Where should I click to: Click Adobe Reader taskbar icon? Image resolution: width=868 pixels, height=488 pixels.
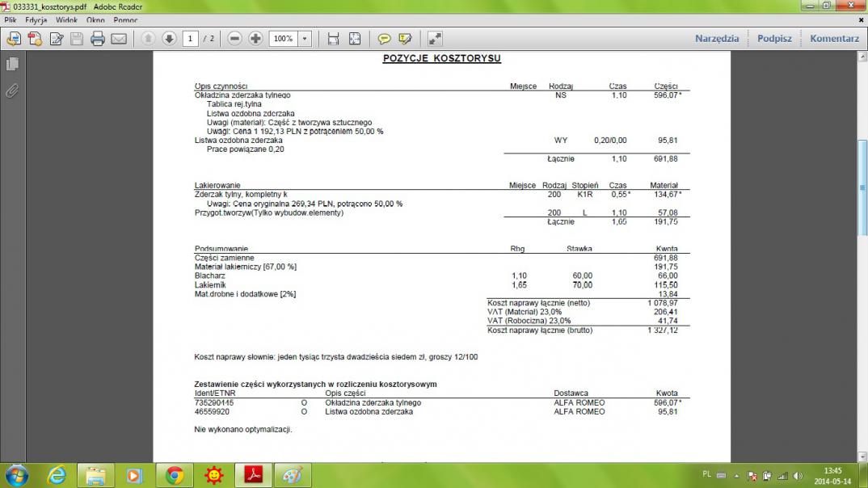point(253,475)
